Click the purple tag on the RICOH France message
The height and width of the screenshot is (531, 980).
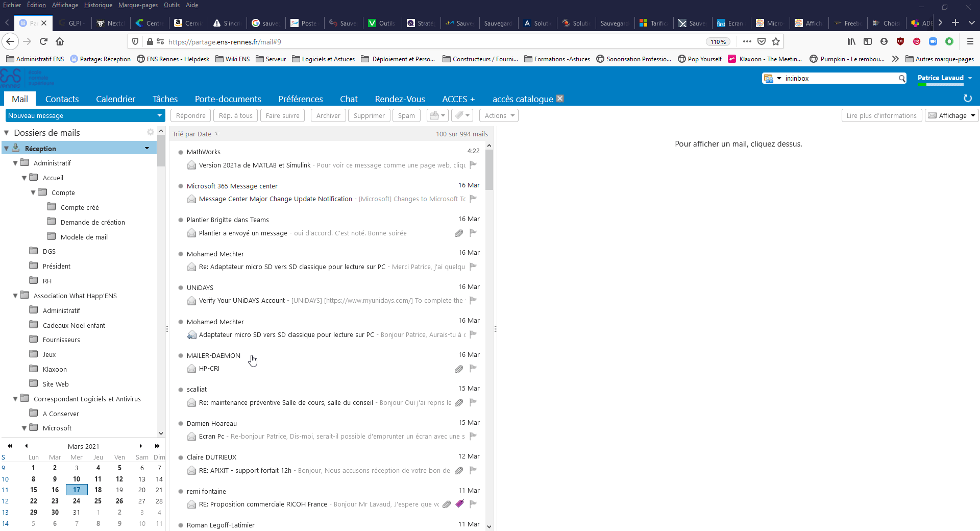pyautogui.click(x=459, y=504)
